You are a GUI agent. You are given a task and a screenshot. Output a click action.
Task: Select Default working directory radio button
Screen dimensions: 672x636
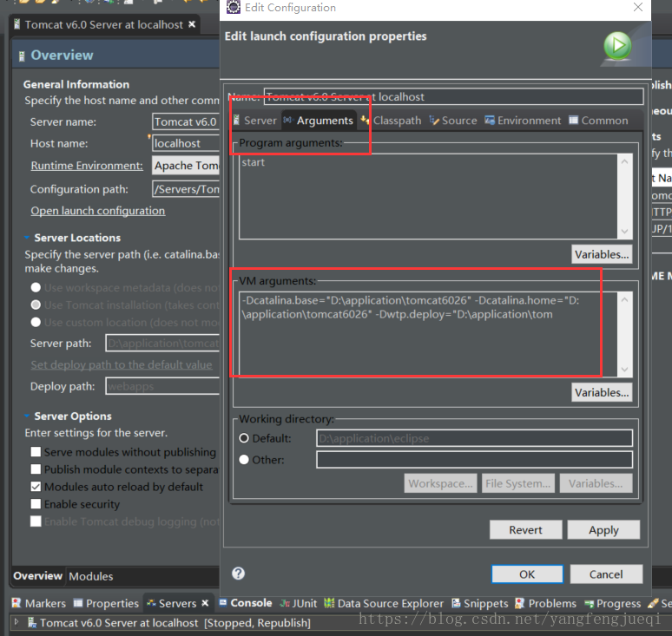pos(244,438)
